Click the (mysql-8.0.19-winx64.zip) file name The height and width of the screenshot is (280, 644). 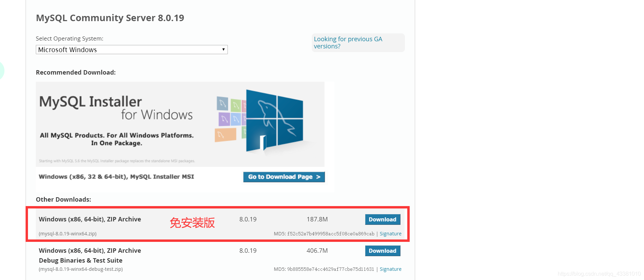tap(68, 234)
